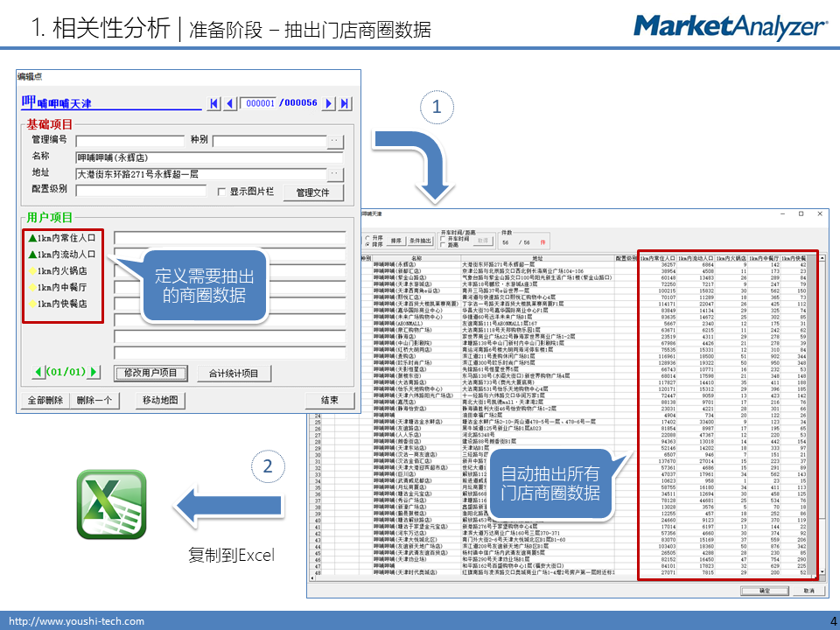840x630 pixels.
Task: Go to previous record in 编辑点 navigator
Action: (x=230, y=103)
